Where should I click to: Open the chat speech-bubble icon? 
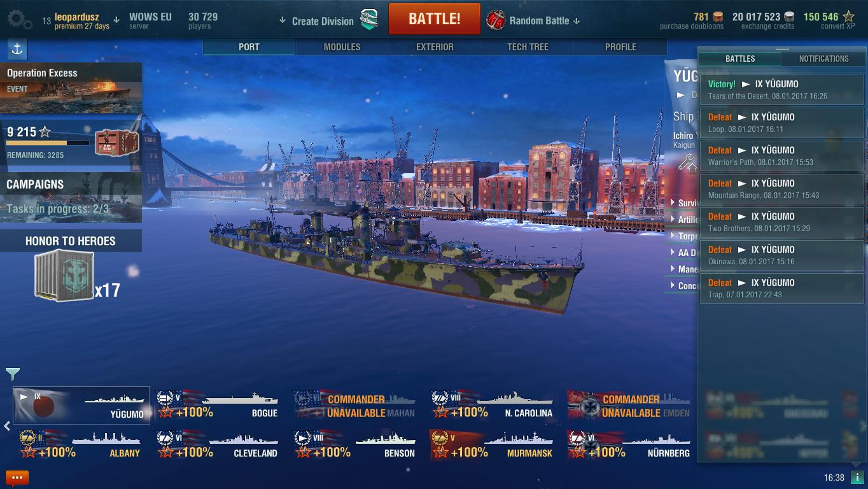pos(17,478)
